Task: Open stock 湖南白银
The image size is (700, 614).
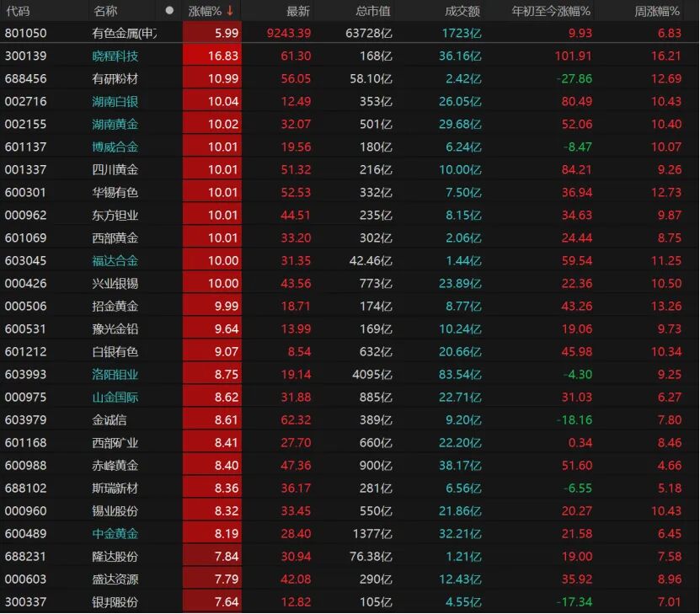Action: click(x=115, y=102)
